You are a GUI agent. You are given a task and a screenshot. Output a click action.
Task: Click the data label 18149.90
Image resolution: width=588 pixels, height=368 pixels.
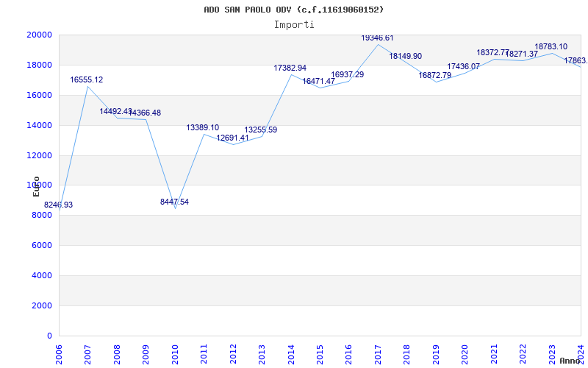pos(406,57)
